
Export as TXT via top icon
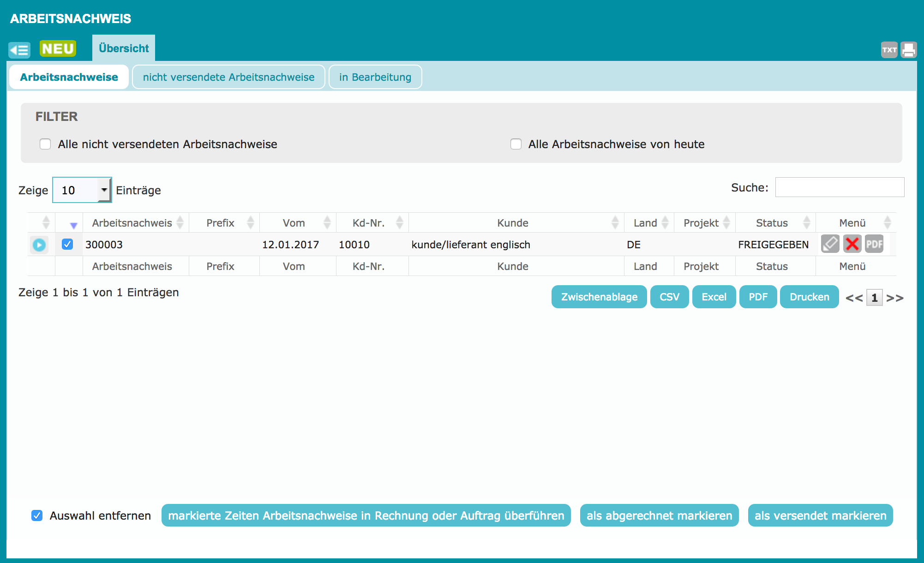click(x=888, y=50)
